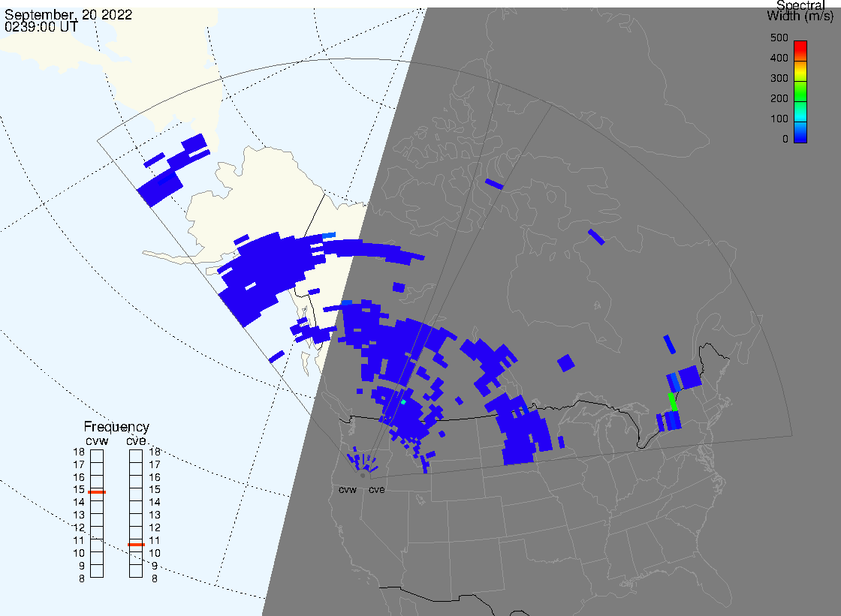Click the '200' value on color scale
The width and height of the screenshot is (841, 616).
coord(779,98)
